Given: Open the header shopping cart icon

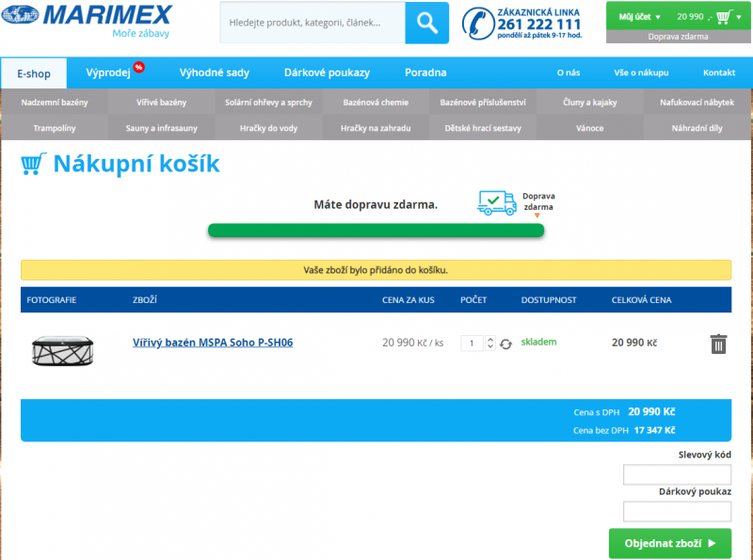Looking at the screenshot, I should coord(723,17).
